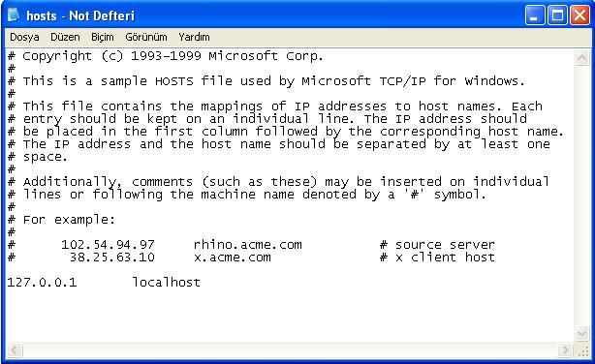Place cursor after localhost text
Image resolution: width=595 pixels, height=364 pixels.
pyautogui.click(x=201, y=282)
